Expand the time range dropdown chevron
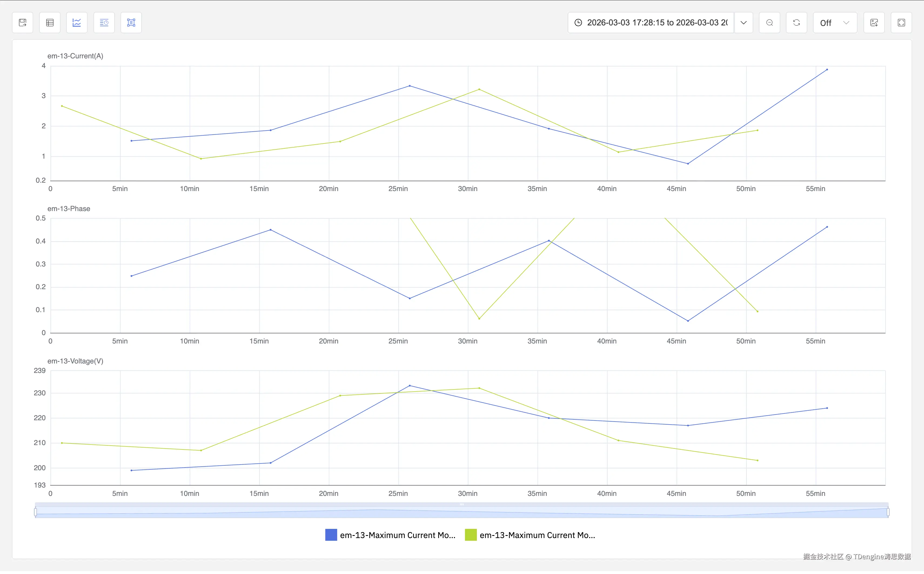The width and height of the screenshot is (924, 574). pos(744,22)
